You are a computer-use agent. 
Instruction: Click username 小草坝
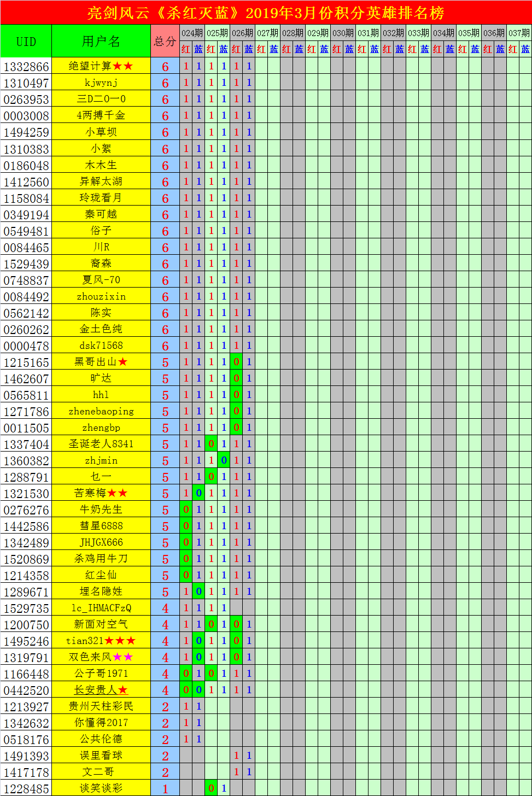[101, 132]
